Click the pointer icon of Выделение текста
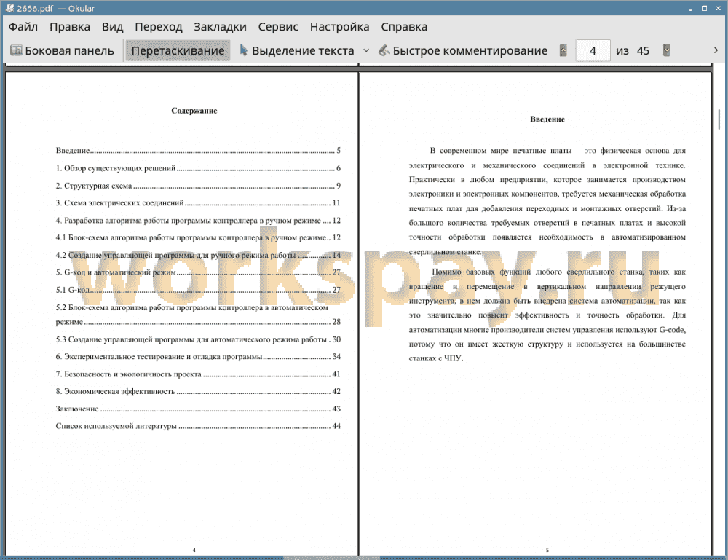 [x=243, y=50]
